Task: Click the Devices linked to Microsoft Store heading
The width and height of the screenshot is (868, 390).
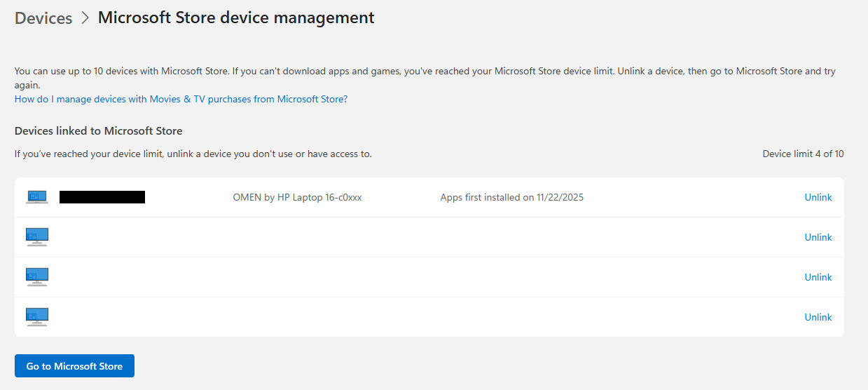Action: (x=98, y=130)
